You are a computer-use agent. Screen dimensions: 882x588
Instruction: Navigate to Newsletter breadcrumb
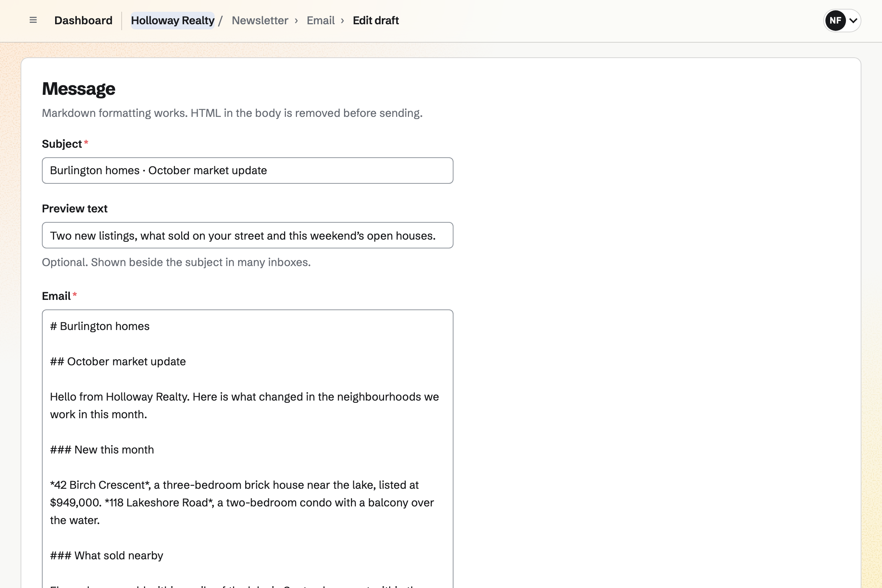pos(260,20)
